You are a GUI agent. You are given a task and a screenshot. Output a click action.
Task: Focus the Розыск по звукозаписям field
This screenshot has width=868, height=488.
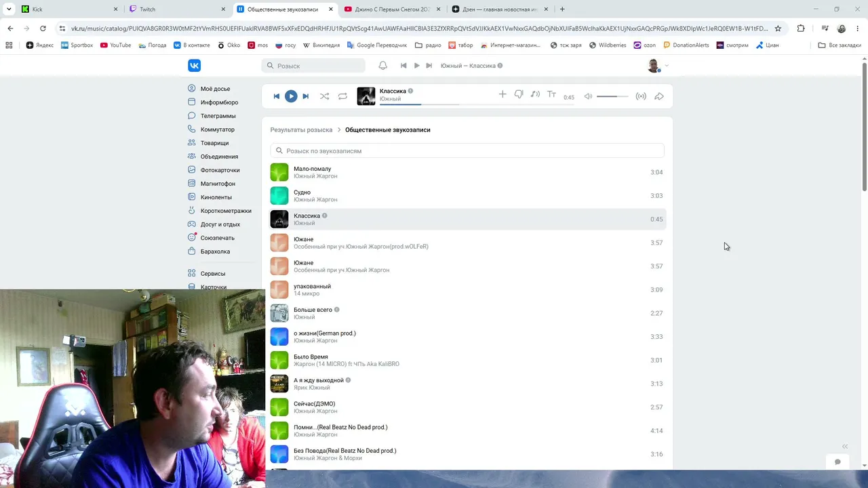[467, 150]
